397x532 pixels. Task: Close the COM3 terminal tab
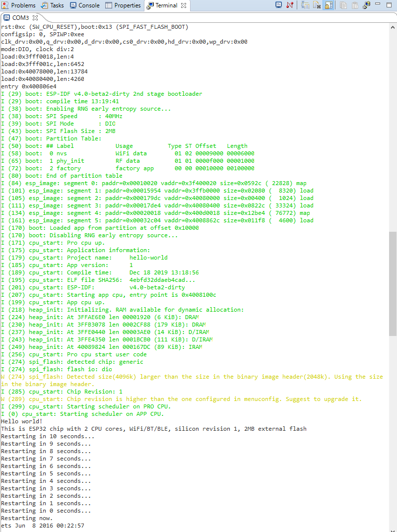tap(35, 18)
